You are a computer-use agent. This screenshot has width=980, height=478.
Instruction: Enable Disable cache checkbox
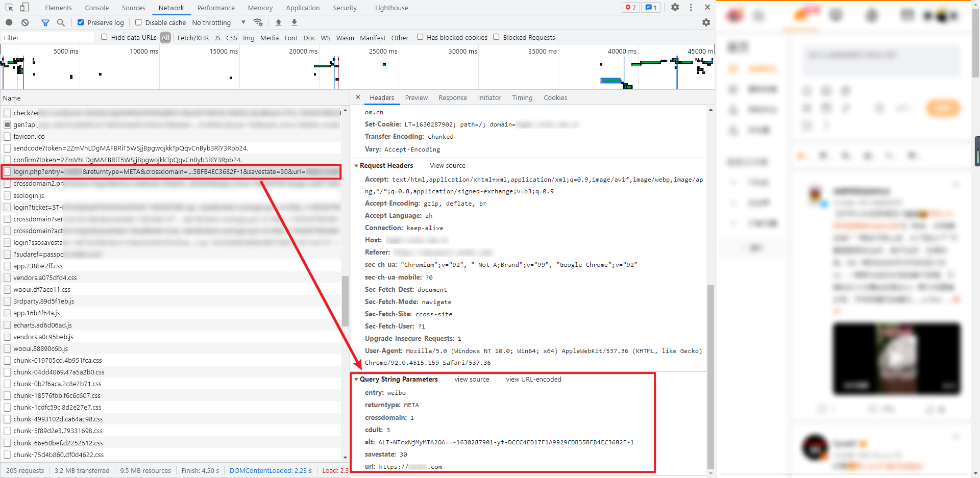138,22
